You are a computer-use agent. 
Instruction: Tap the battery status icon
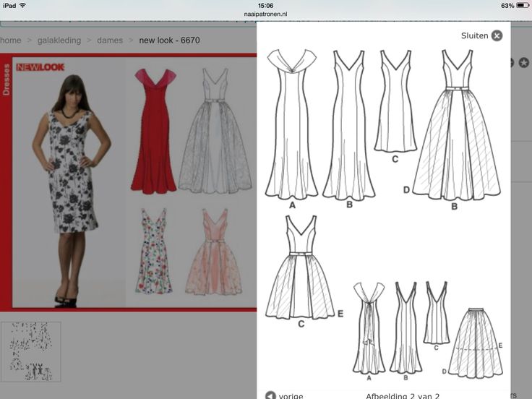(522, 6)
